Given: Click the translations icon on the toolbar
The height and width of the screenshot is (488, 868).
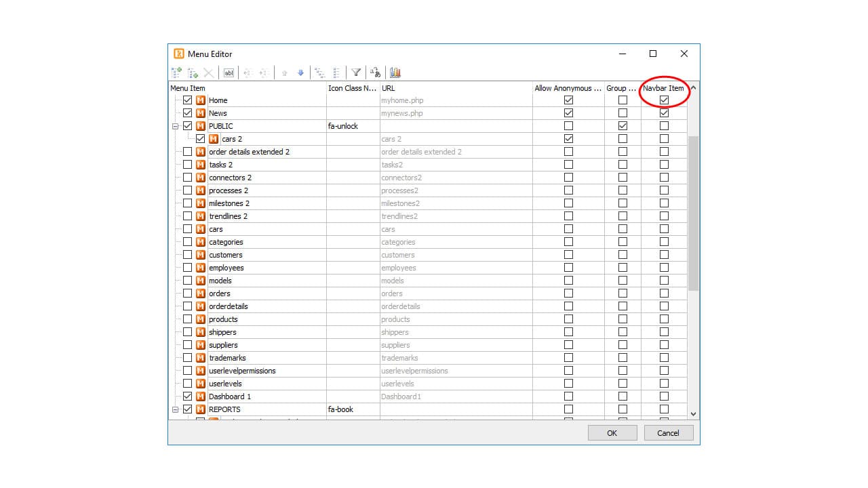Looking at the screenshot, I should [375, 73].
